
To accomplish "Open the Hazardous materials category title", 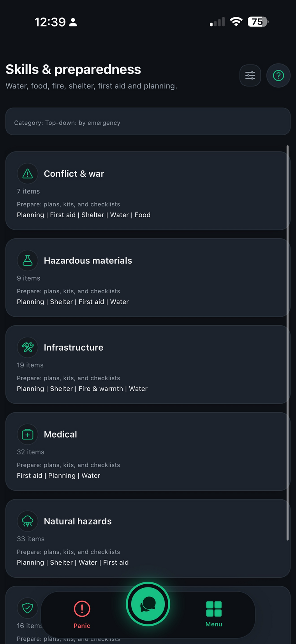I will coord(88,261).
